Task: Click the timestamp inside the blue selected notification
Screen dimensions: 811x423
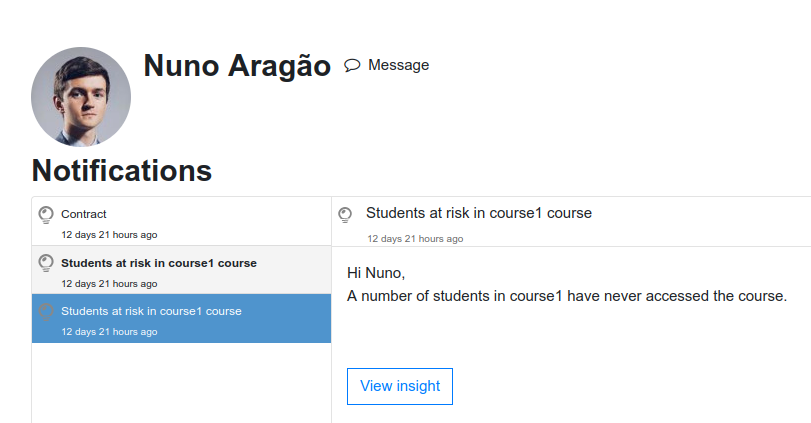Action: pos(109,332)
